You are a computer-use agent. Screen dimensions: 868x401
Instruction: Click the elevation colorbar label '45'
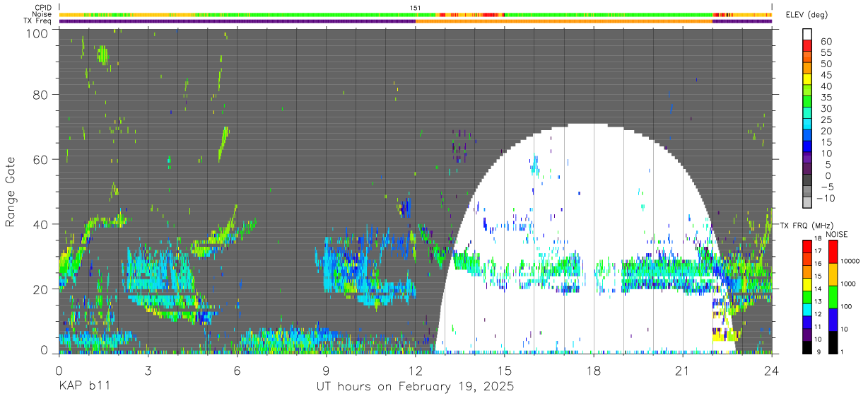[x=826, y=75]
